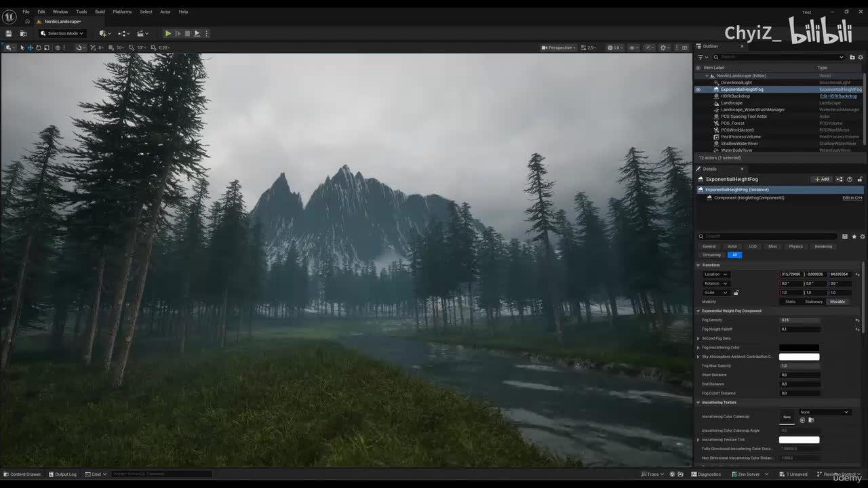This screenshot has width=868, height=488.
Task: Stop the simulation with the Stop button
Action: tap(187, 33)
